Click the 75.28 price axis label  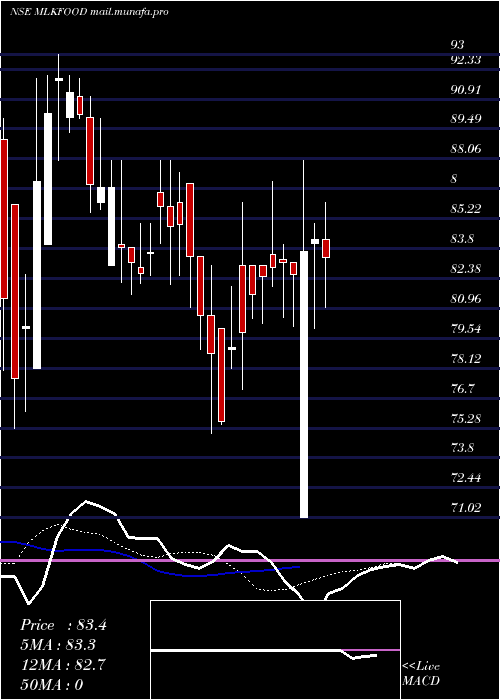[466, 418]
